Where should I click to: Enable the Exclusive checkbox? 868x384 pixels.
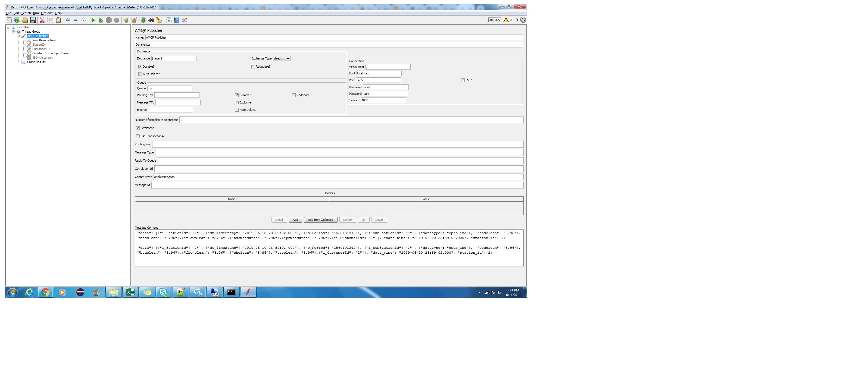pyautogui.click(x=237, y=103)
